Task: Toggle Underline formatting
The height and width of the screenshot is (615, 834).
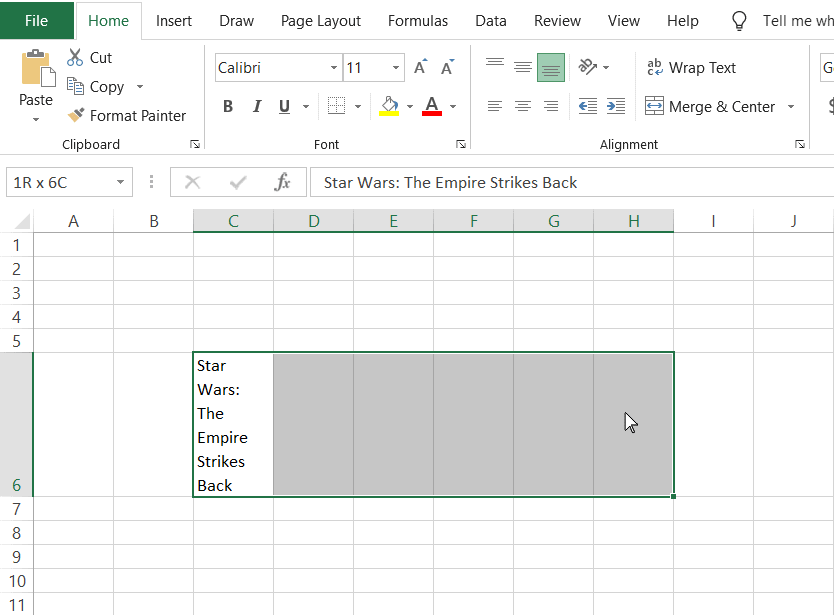Action: tap(285, 106)
